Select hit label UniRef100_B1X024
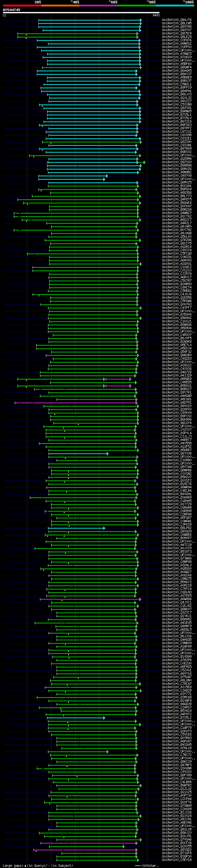The width and height of the screenshot is (197, 868). click(177, 816)
